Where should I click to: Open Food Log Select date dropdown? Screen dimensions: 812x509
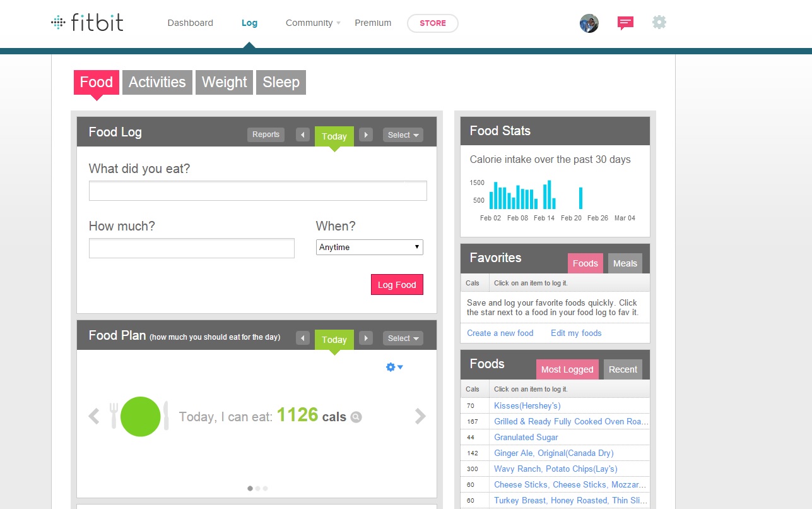point(403,135)
